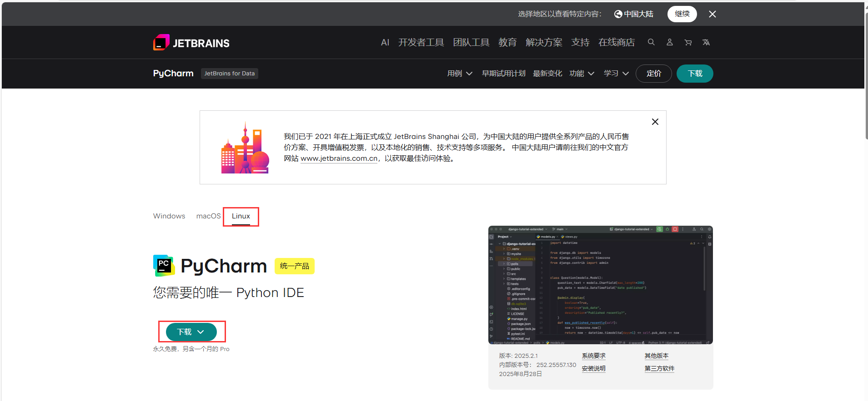Open the language selector icon
868x401 pixels.
pos(706,42)
